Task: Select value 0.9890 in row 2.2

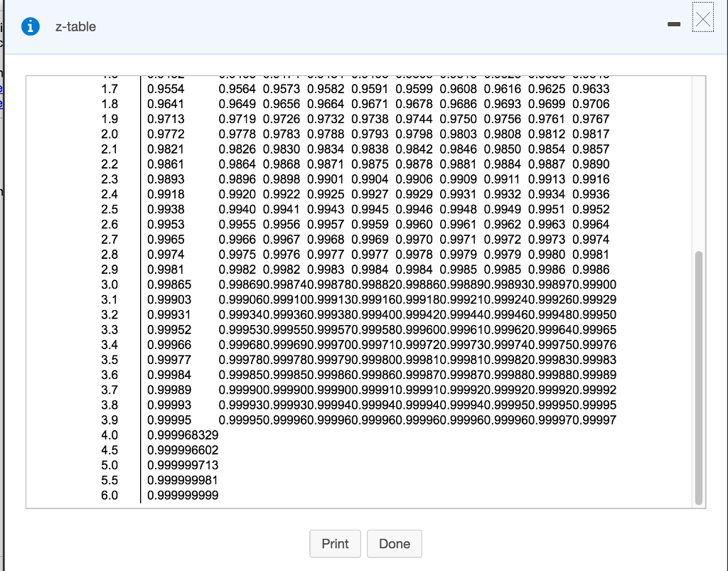Action: [x=591, y=164]
